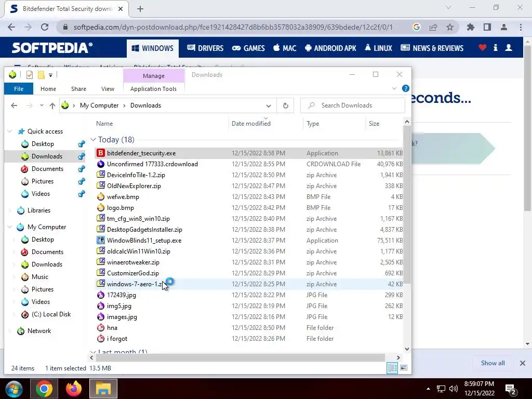The width and height of the screenshot is (532, 399).
Task: Open Firefox from the taskbar
Action: pos(74,389)
